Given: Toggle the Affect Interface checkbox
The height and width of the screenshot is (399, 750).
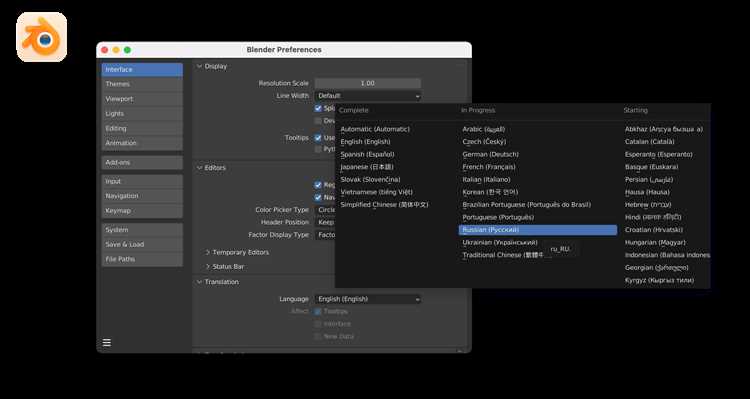Looking at the screenshot, I should pos(318,324).
